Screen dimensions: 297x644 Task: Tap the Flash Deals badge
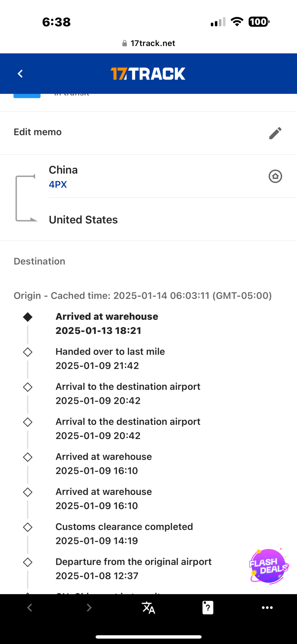(269, 566)
